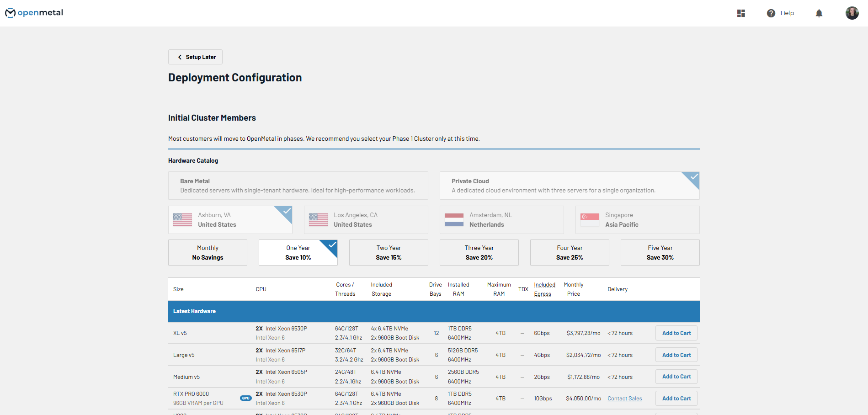Choose Amsterdam, NL location
This screenshot has height=415, width=868.
pos(502,220)
